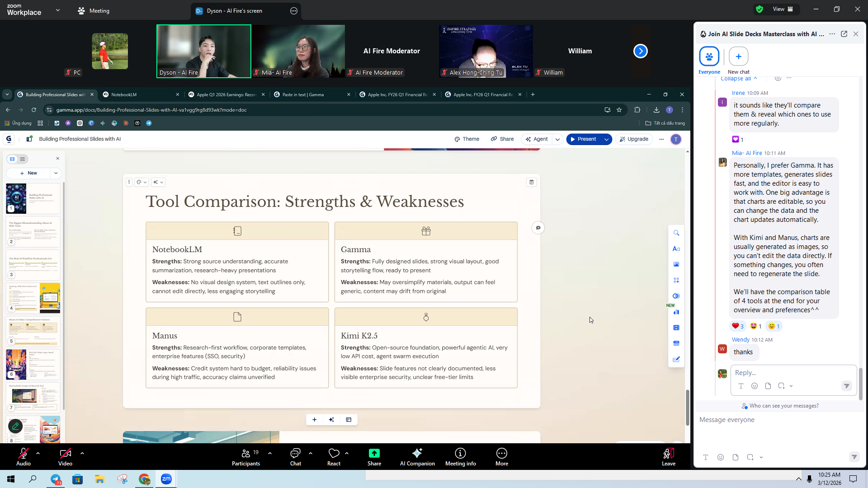868x488 pixels.
Task: Stop Video in the Zoom toolbar
Action: click(x=65, y=456)
